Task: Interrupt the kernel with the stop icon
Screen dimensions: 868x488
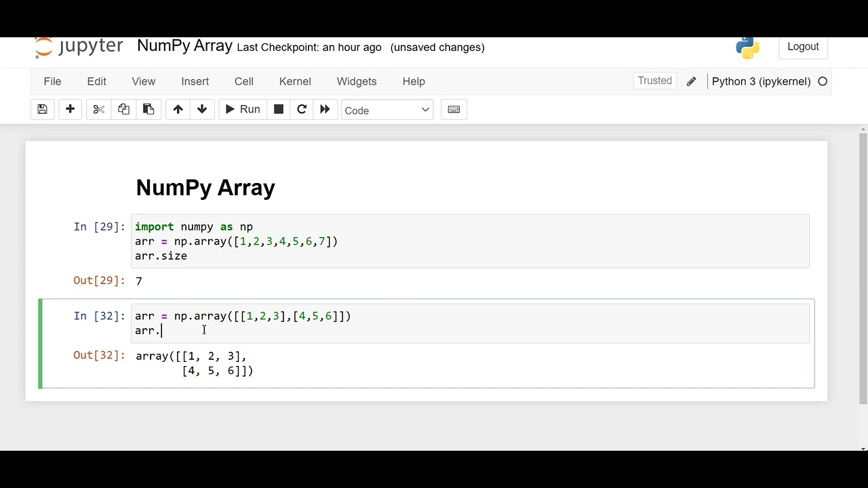Action: pos(278,110)
